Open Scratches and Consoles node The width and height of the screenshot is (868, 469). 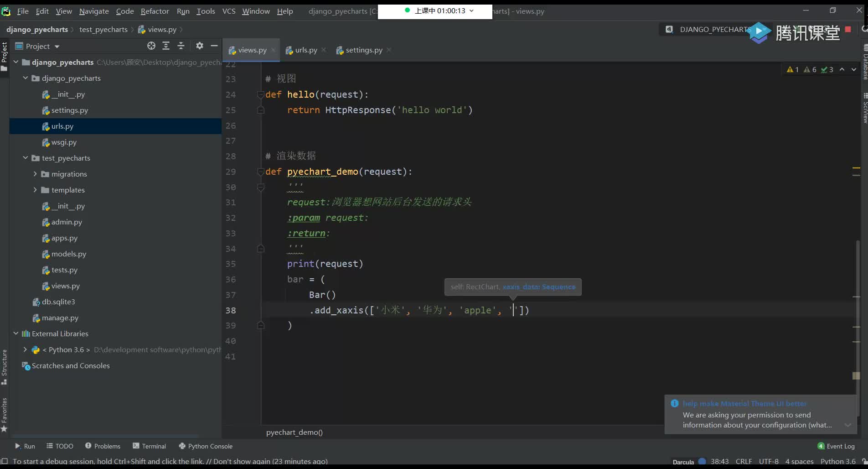[71, 365]
